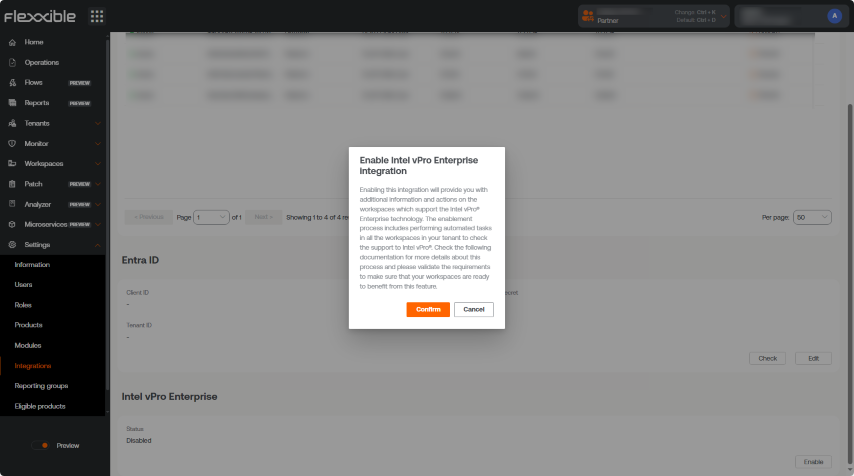The image size is (854, 476).
Task: Click the Disabled status text
Action: 139,441
